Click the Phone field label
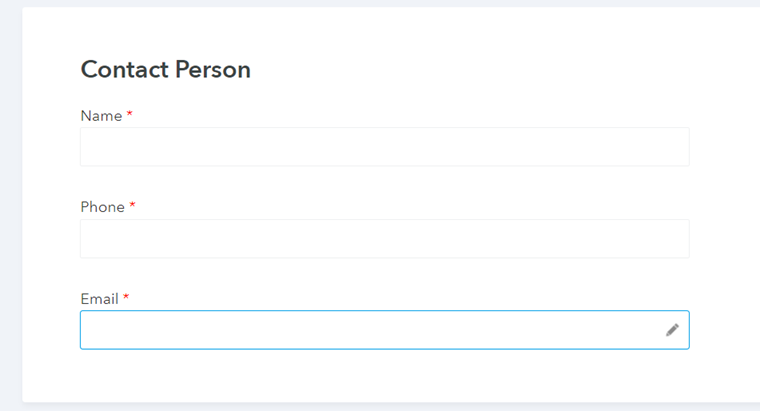This screenshot has width=760, height=412. [102, 208]
